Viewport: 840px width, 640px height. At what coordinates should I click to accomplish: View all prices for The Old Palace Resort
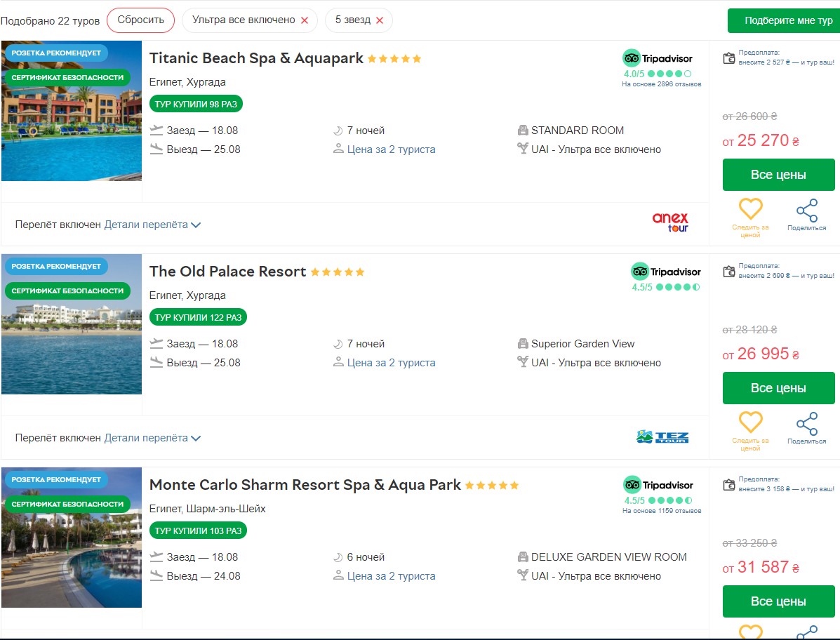point(778,388)
